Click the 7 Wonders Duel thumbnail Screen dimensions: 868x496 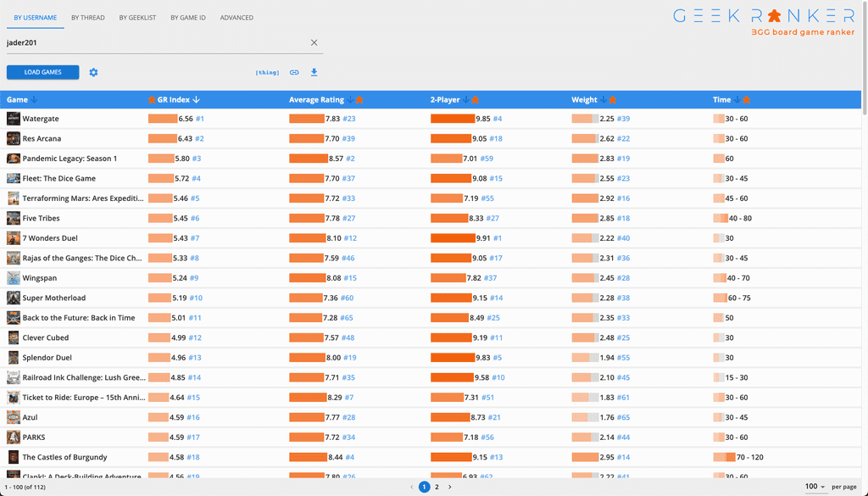pos(14,238)
